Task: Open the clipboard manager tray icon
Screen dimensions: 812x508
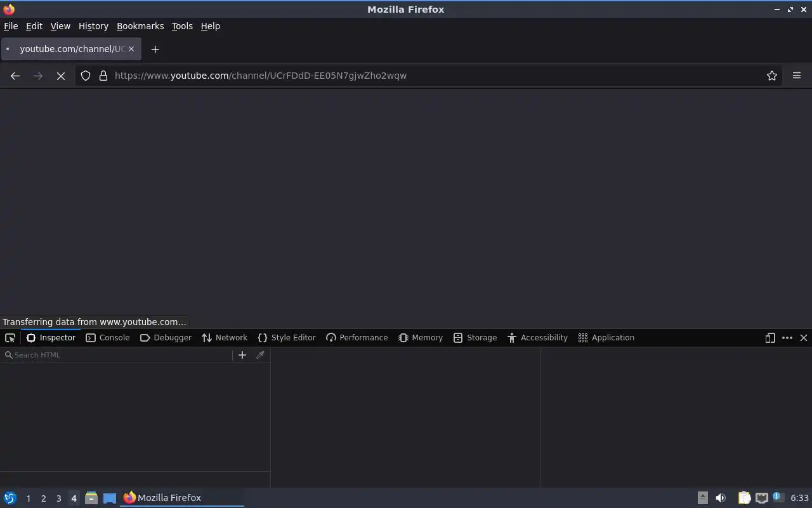Action: (x=744, y=498)
